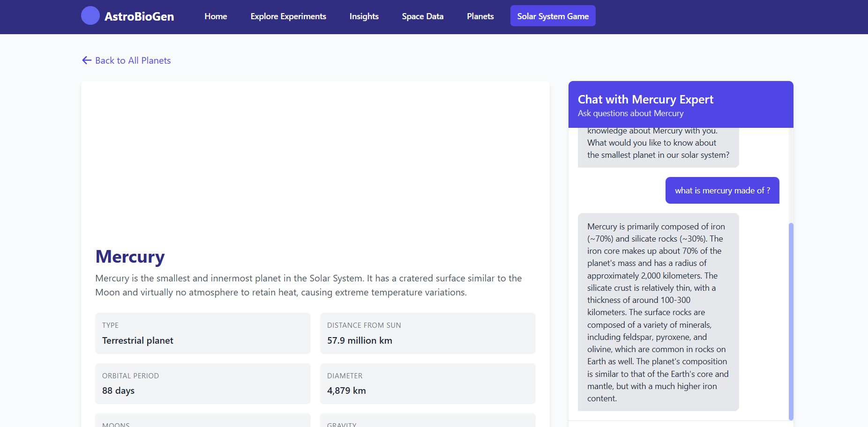The width and height of the screenshot is (868, 427).
Task: Open the AstroBioGen brand name link
Action: [x=139, y=16]
